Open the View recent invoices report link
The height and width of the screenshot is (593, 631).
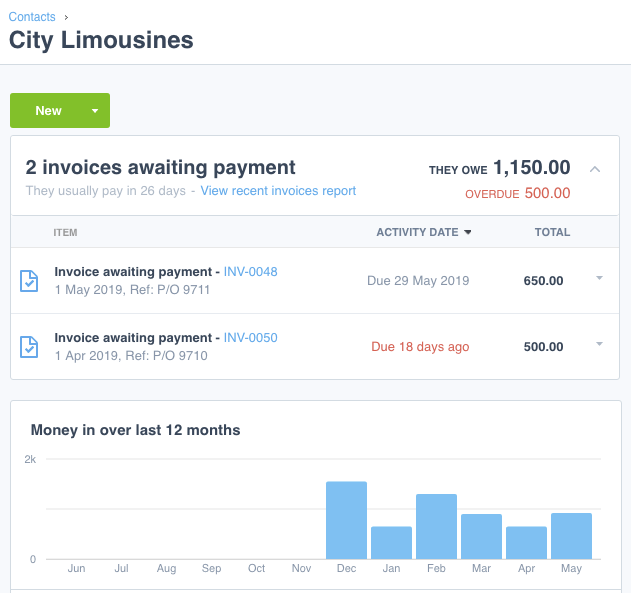click(x=278, y=191)
